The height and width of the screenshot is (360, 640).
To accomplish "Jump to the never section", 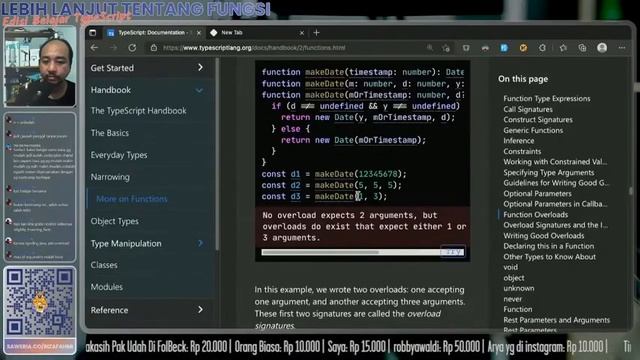I will point(512,299).
